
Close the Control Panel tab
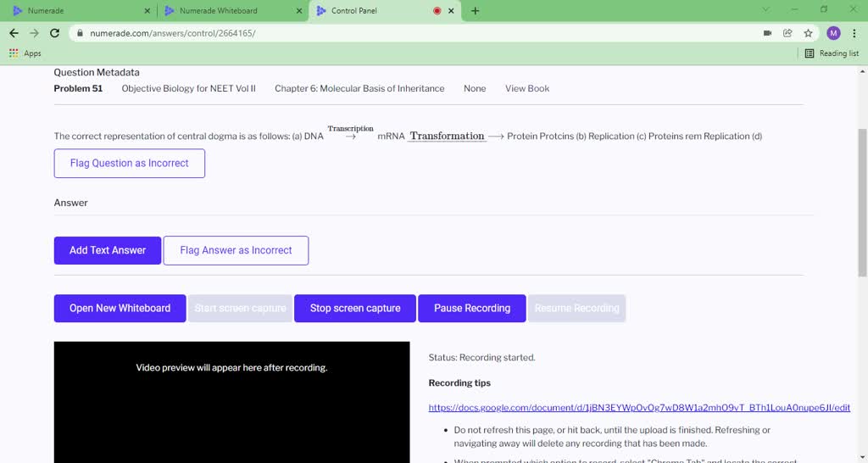coord(451,11)
